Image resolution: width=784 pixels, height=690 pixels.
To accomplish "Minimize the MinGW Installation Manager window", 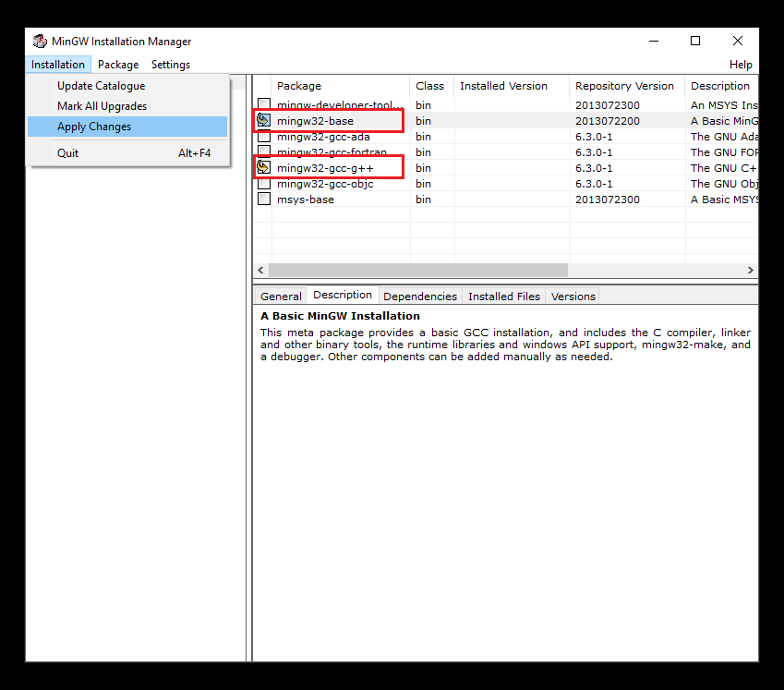I will click(x=654, y=41).
